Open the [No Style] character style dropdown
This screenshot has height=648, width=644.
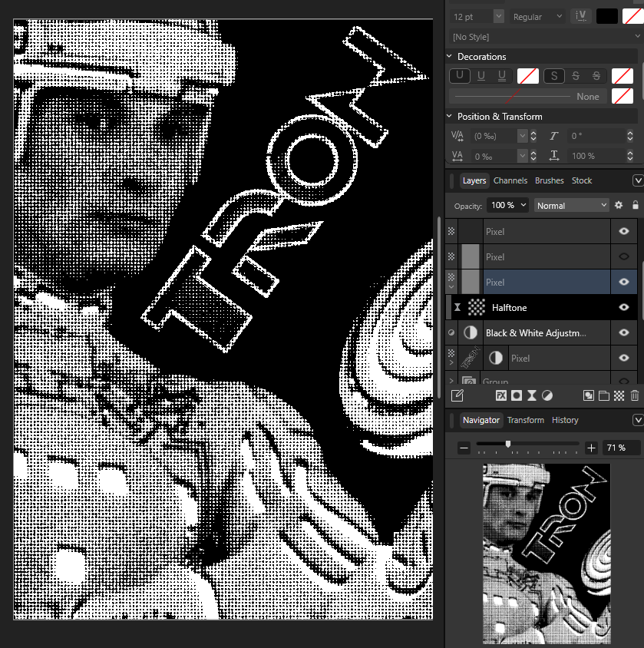[544, 37]
